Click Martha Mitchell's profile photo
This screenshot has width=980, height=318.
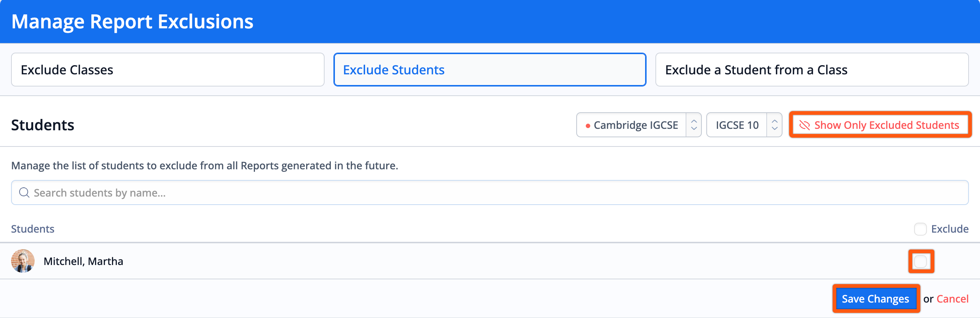pyautogui.click(x=23, y=261)
